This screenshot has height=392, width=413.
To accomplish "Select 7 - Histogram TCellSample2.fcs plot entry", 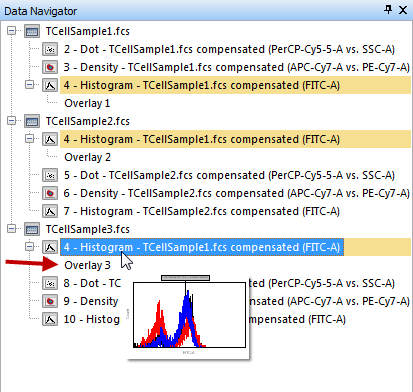I will pyautogui.click(x=202, y=211).
